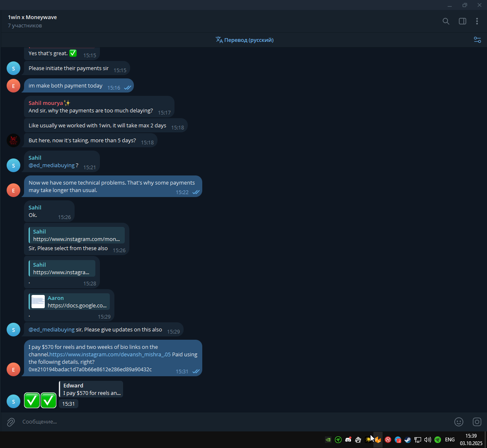Open the three-dot chat menu
Viewport: 487px width, 448px height.
click(477, 21)
